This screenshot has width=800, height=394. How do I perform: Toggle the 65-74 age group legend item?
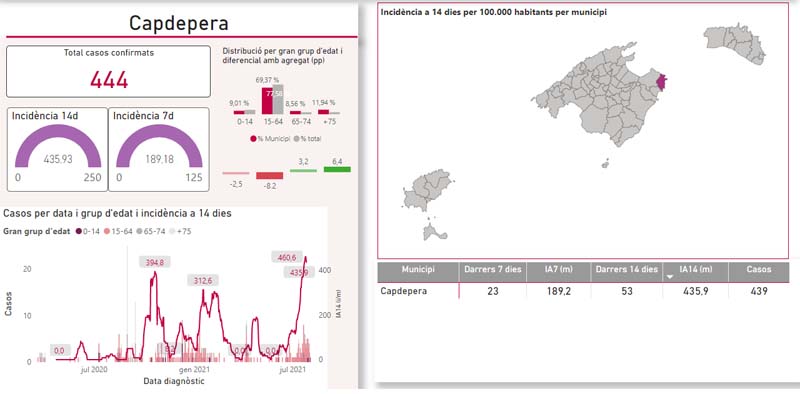[151, 232]
